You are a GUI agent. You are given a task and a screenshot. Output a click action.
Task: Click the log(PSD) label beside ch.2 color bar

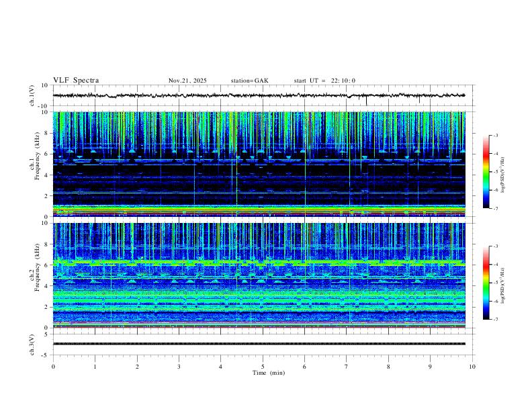point(502,285)
